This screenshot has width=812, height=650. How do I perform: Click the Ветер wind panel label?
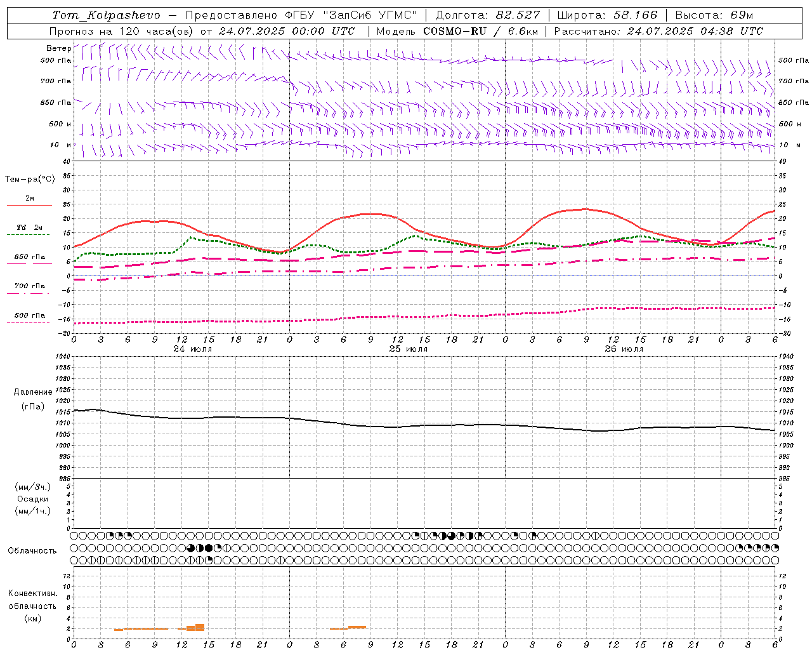pyautogui.click(x=58, y=48)
